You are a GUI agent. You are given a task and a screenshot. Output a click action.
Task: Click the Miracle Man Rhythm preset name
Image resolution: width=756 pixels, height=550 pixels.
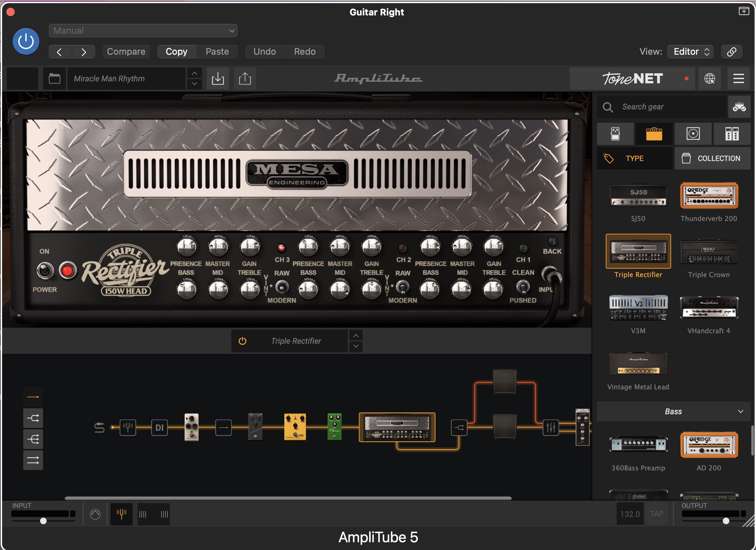point(126,79)
